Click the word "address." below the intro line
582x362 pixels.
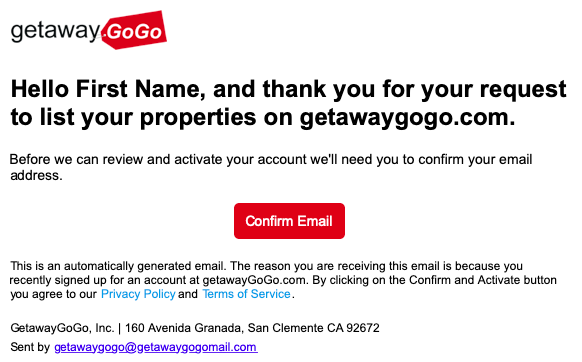36,175
